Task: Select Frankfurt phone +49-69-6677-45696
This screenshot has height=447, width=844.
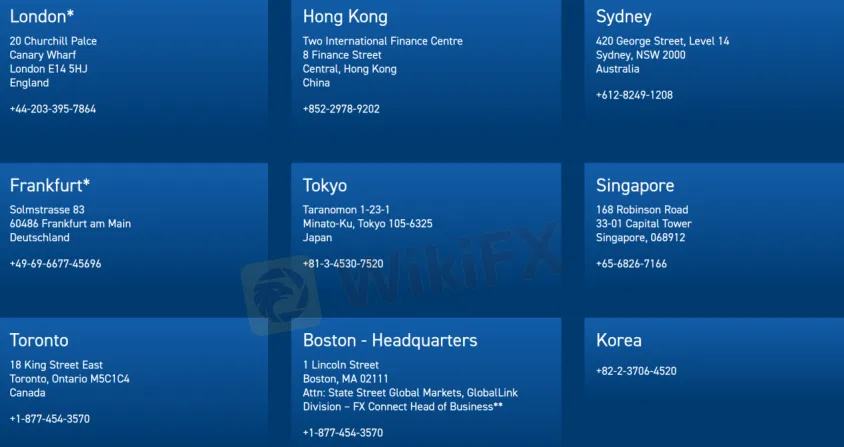Action: (x=55, y=264)
